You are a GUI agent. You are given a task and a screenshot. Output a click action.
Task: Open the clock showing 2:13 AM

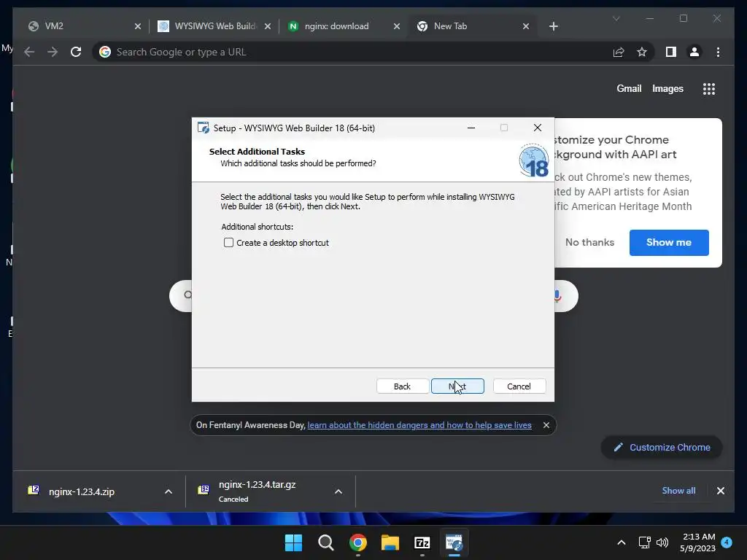pos(697,542)
